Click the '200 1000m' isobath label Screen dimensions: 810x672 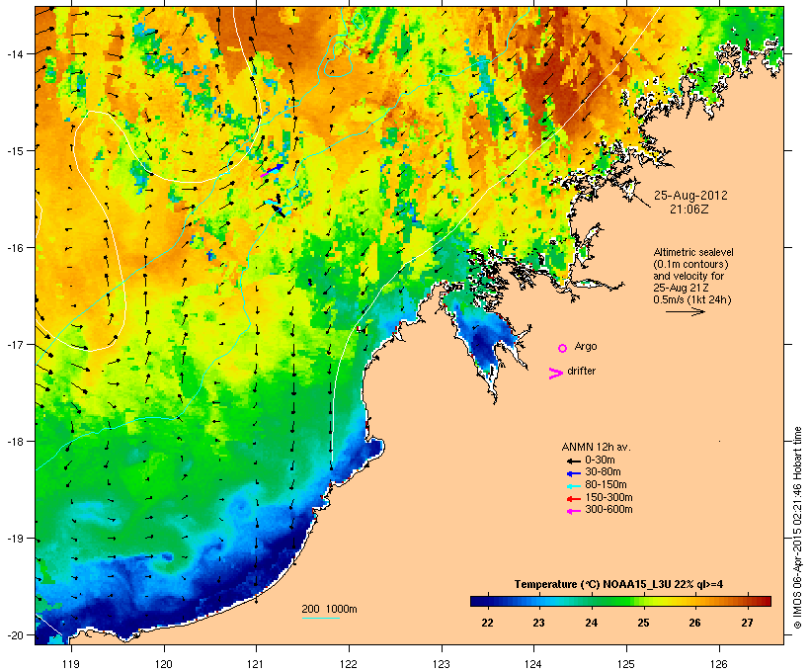329,609
